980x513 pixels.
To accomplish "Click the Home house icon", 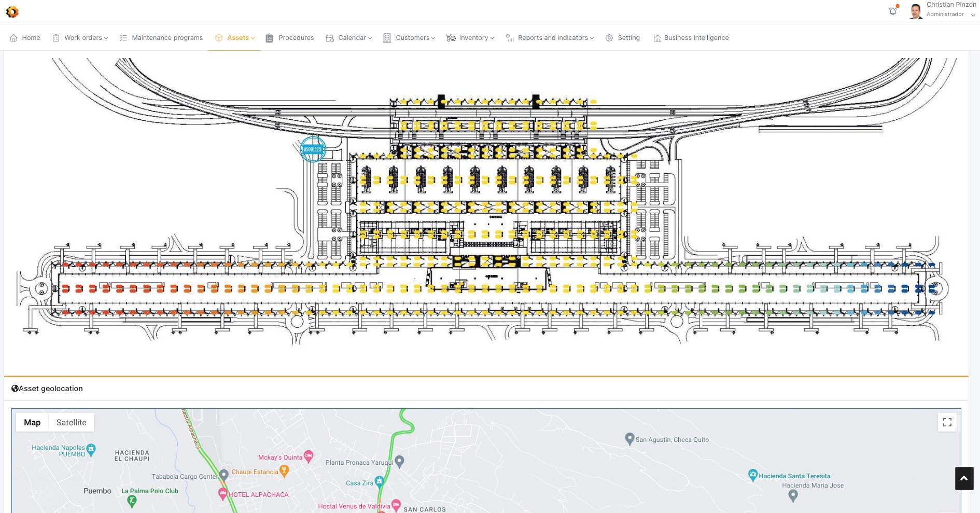I will coord(13,38).
